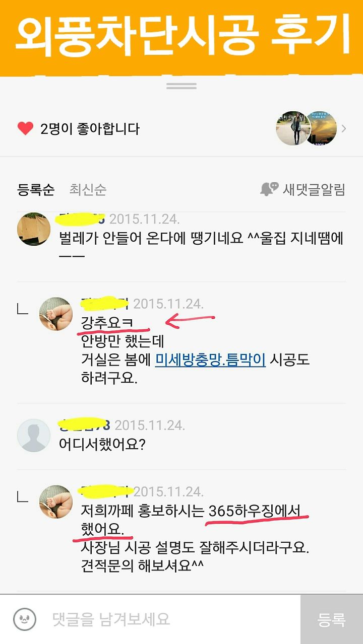View the baby hand avatar on 강추요 reply
This screenshot has height=644, width=363.
pyautogui.click(x=56, y=314)
